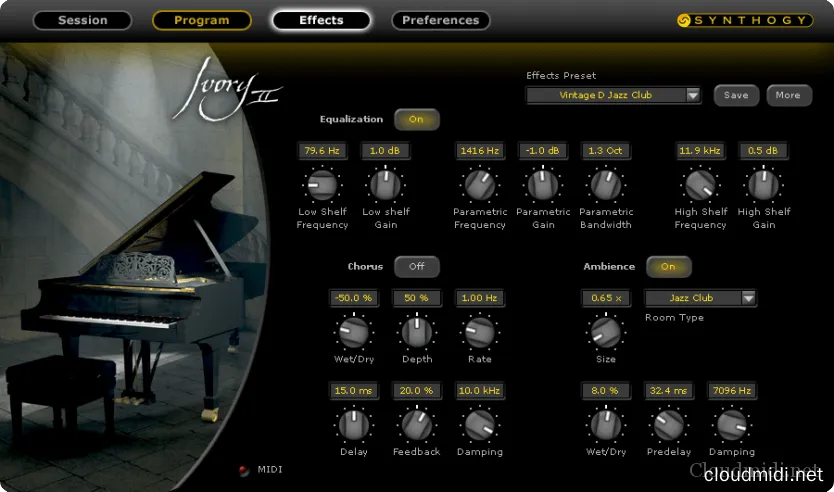Click the Ivory II logo
834x492 pixels.
(227, 90)
